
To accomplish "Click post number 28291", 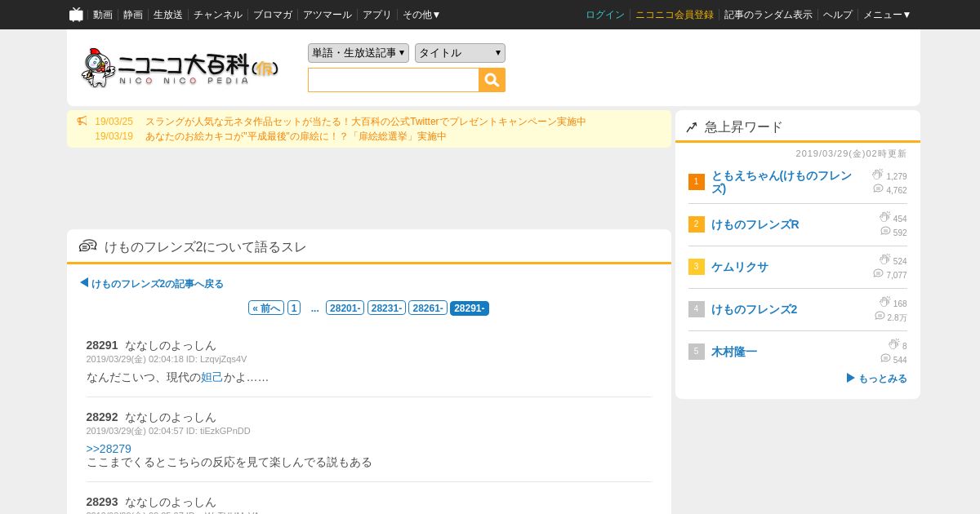I will 102,345.
